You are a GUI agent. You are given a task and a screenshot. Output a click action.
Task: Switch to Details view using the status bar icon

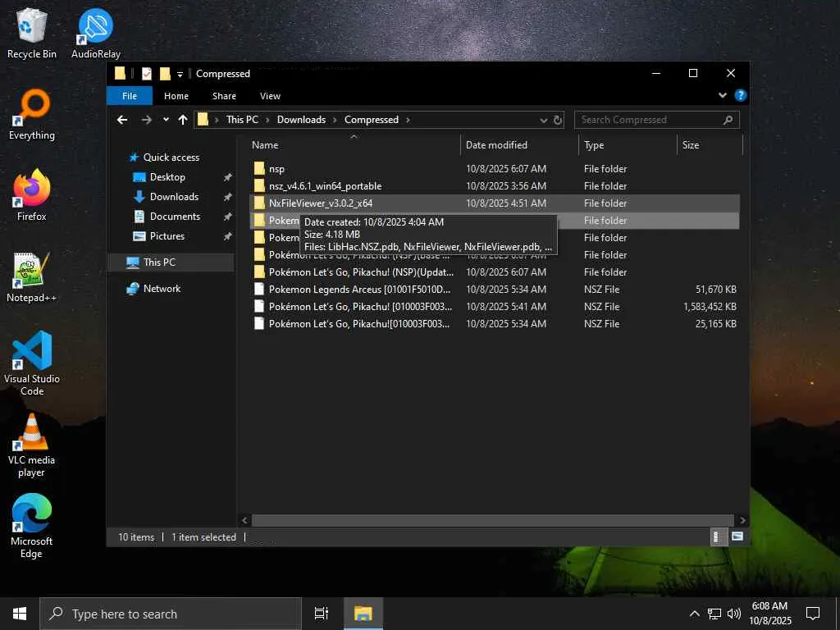[717, 536]
